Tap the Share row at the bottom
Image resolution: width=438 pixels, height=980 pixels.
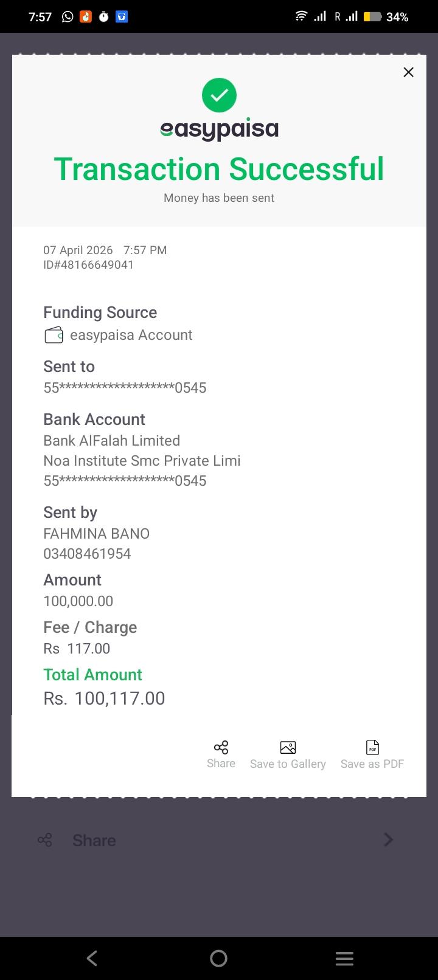click(x=94, y=840)
